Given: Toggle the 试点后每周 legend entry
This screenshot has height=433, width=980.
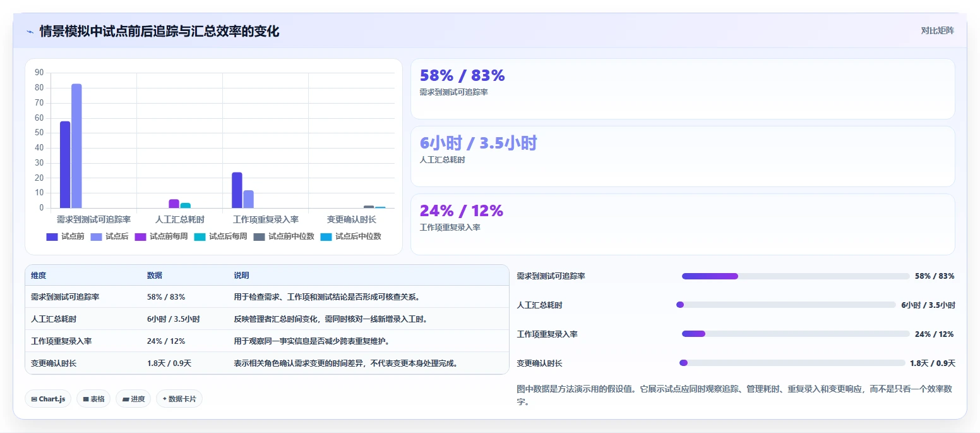Looking at the screenshot, I should click(x=220, y=236).
